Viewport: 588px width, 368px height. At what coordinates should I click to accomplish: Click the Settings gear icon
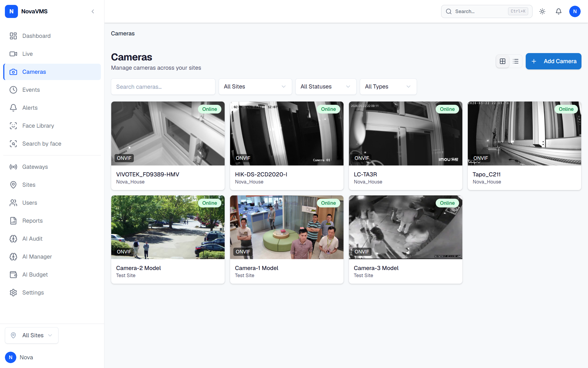pyautogui.click(x=13, y=293)
